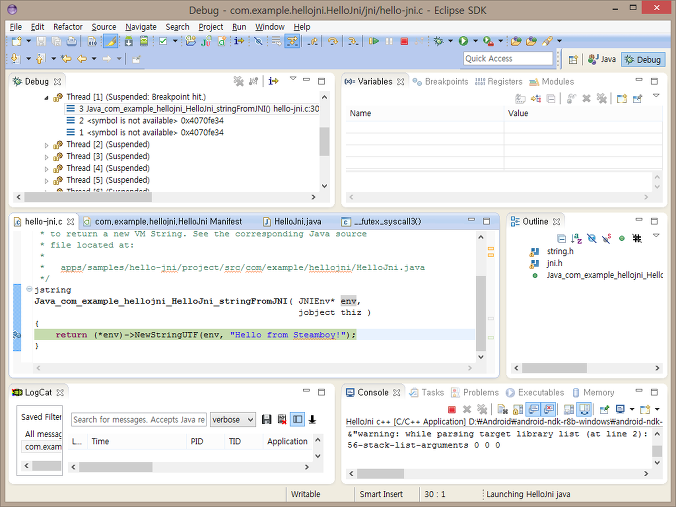The height and width of the screenshot is (507, 676).
Task: Click the Debug bug launch icon
Action: pyautogui.click(x=438, y=41)
